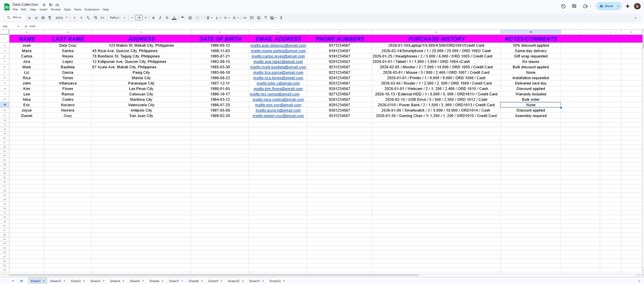Click the Menus search box
Screen dimensions: 644x284
16,18
